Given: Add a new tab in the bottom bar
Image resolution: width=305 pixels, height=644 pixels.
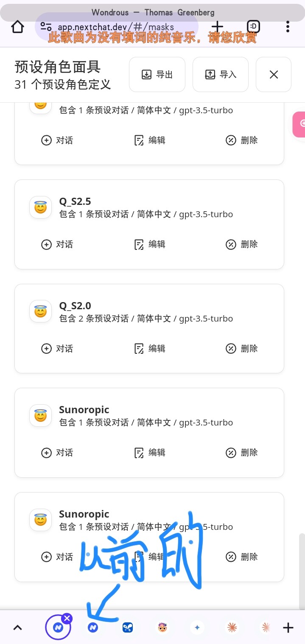Looking at the screenshot, I should coord(288,627).
